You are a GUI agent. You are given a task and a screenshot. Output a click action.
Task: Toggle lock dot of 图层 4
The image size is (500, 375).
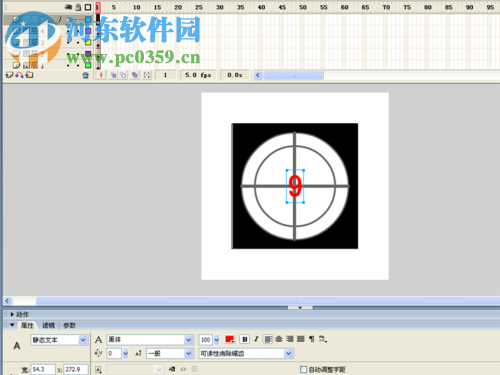pos(78,31)
